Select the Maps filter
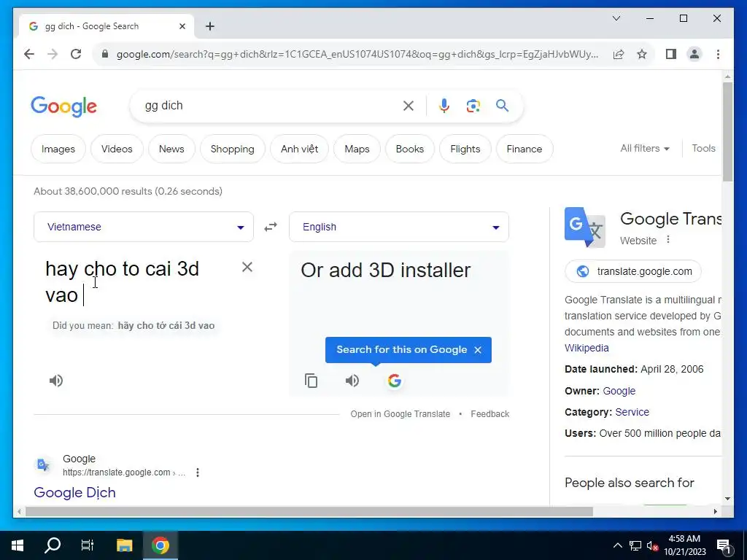The image size is (747, 560). 357,149
